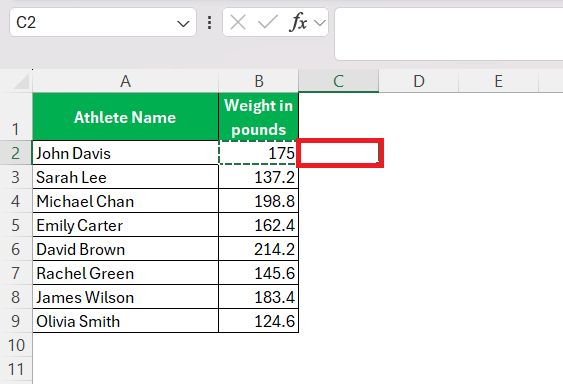Select column A header
The image size is (563, 384).
pyautogui.click(x=125, y=81)
